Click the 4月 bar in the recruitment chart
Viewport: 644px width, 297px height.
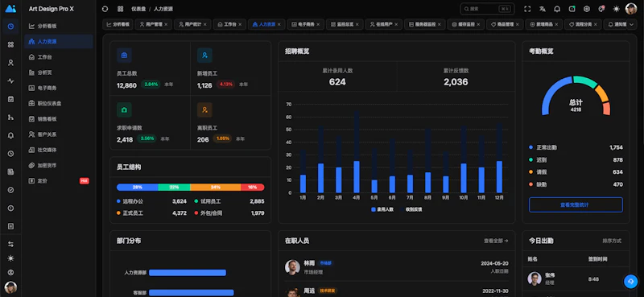click(x=357, y=176)
